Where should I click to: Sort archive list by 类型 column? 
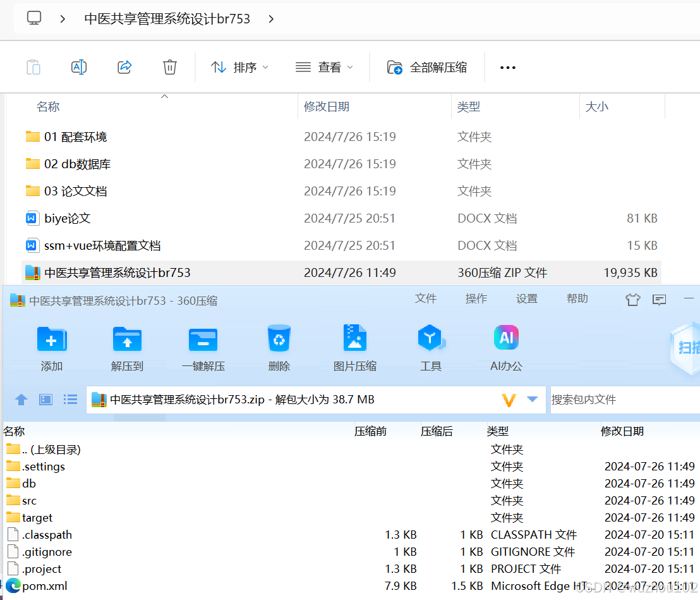tap(497, 431)
